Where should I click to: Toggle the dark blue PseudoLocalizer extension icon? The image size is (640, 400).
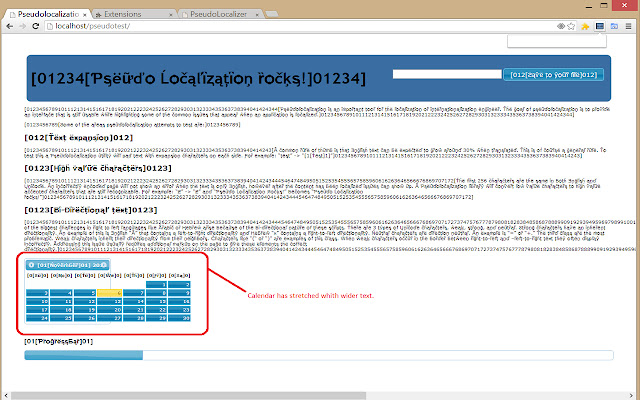(600, 26)
